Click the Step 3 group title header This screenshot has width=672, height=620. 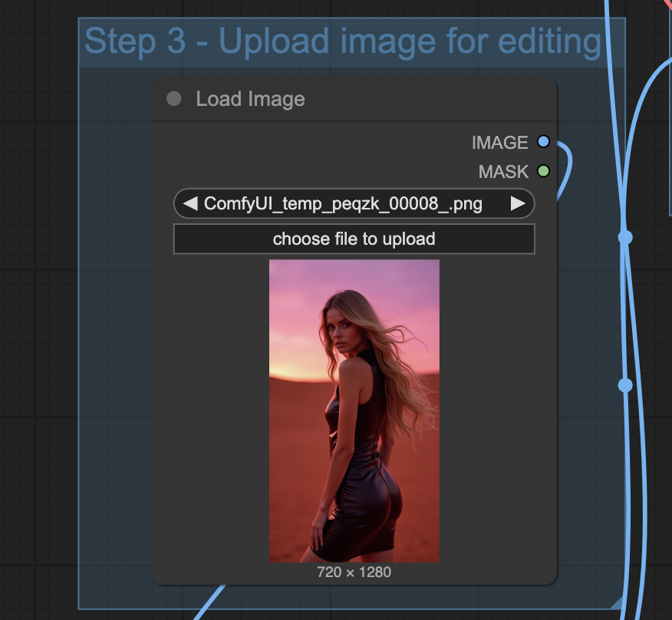(x=342, y=42)
